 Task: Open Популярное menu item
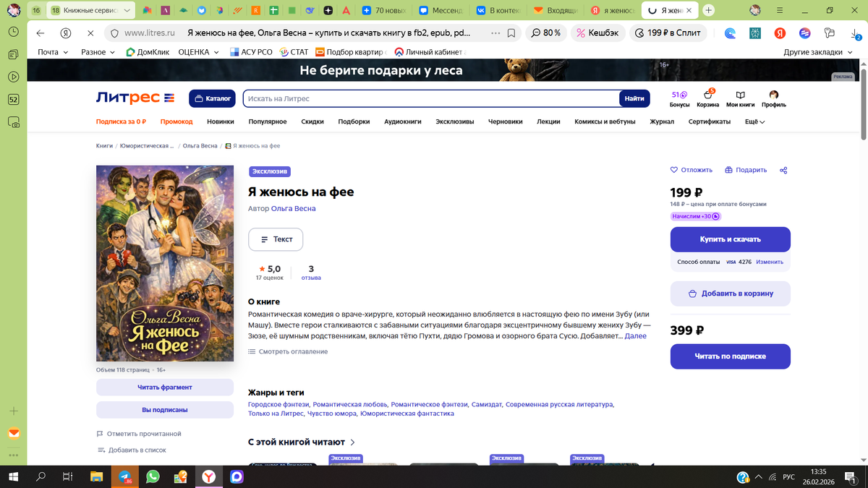[268, 121]
